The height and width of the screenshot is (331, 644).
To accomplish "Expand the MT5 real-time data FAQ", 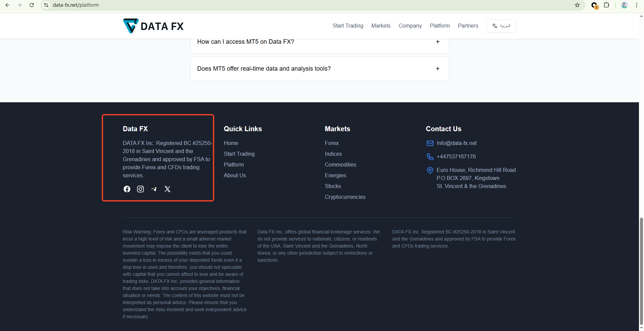I will (438, 69).
